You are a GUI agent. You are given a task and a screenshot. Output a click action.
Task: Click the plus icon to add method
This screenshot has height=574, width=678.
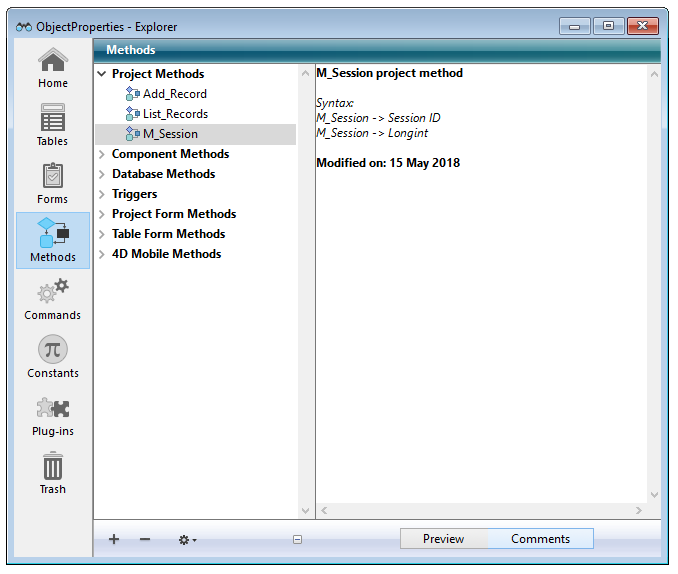(x=114, y=539)
